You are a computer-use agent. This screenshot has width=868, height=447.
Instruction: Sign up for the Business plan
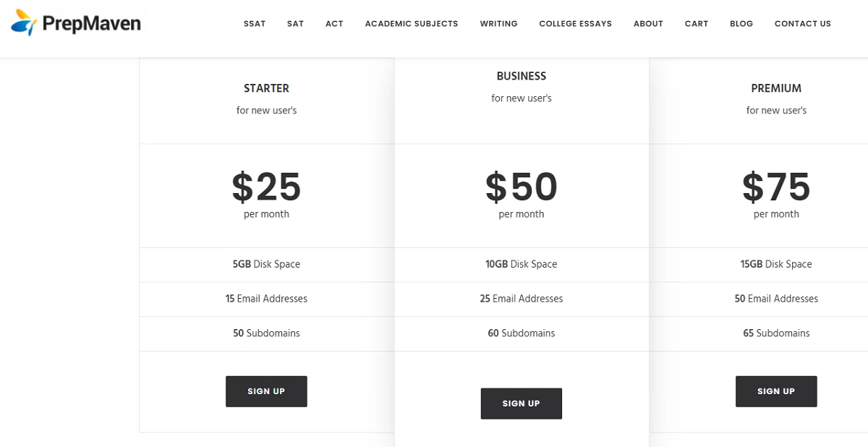(521, 404)
